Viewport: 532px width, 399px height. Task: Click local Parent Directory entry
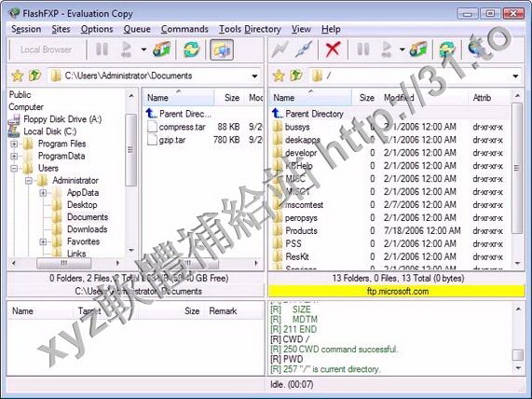[184, 114]
